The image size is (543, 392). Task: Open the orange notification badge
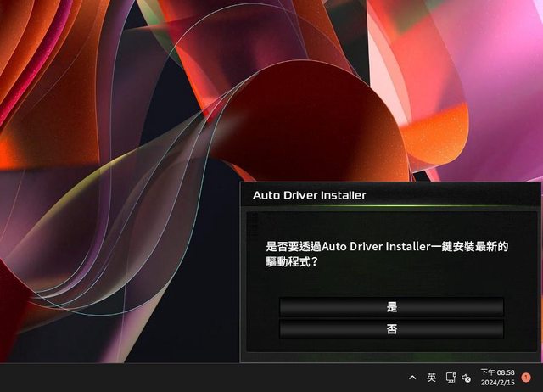526,377
